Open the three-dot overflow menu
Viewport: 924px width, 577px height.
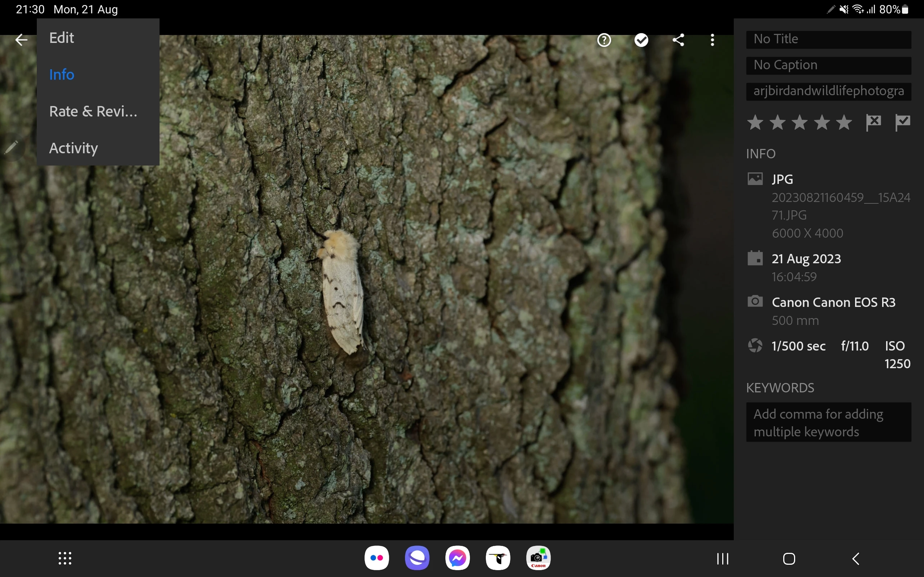coord(712,40)
